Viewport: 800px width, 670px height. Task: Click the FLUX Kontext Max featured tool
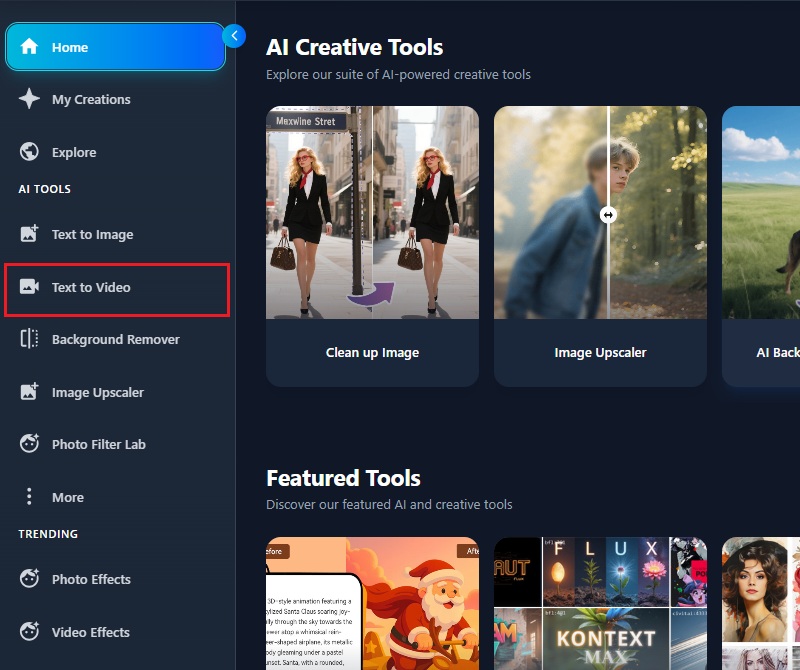tap(600, 605)
